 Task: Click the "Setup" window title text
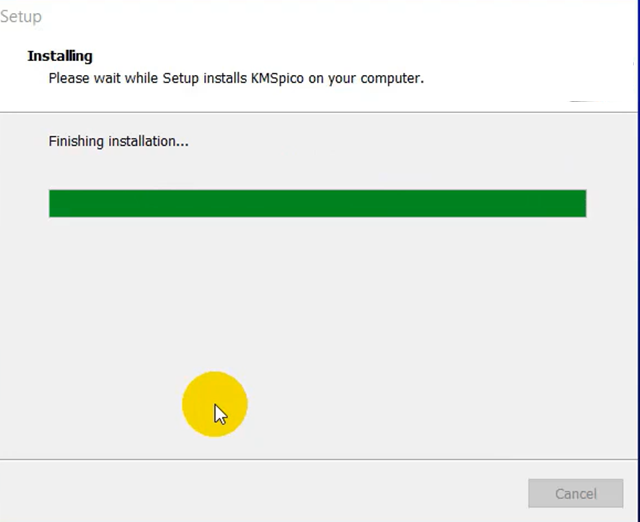pyautogui.click(x=21, y=17)
